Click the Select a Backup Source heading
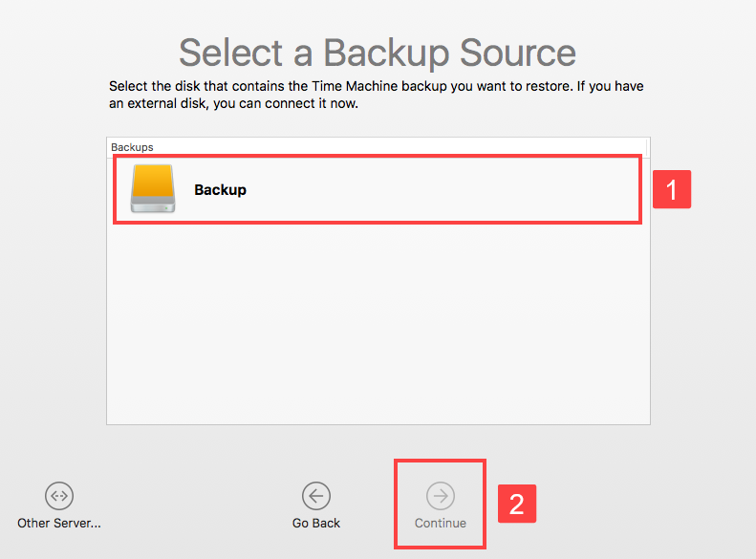The image size is (756, 559). click(378, 51)
